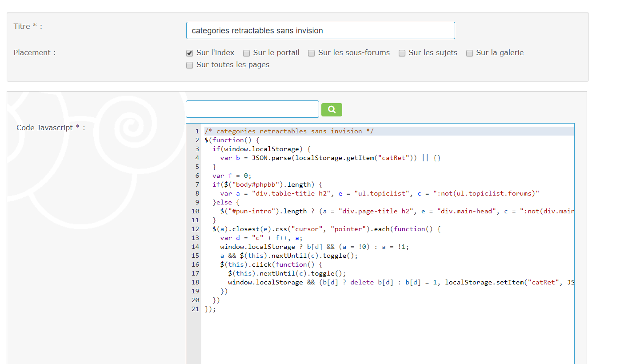Focus the Titre text field
Viewport: 644px width, 364px height.
pyautogui.click(x=320, y=31)
